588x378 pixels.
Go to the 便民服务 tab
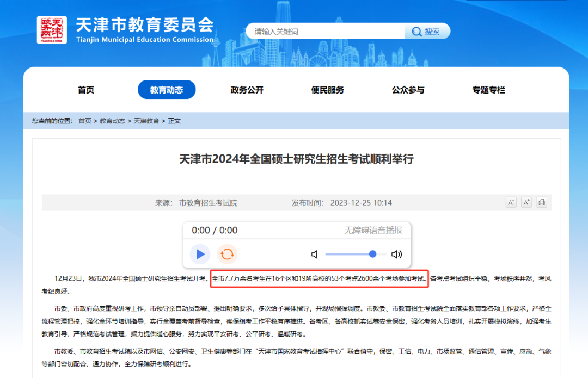[x=327, y=90]
